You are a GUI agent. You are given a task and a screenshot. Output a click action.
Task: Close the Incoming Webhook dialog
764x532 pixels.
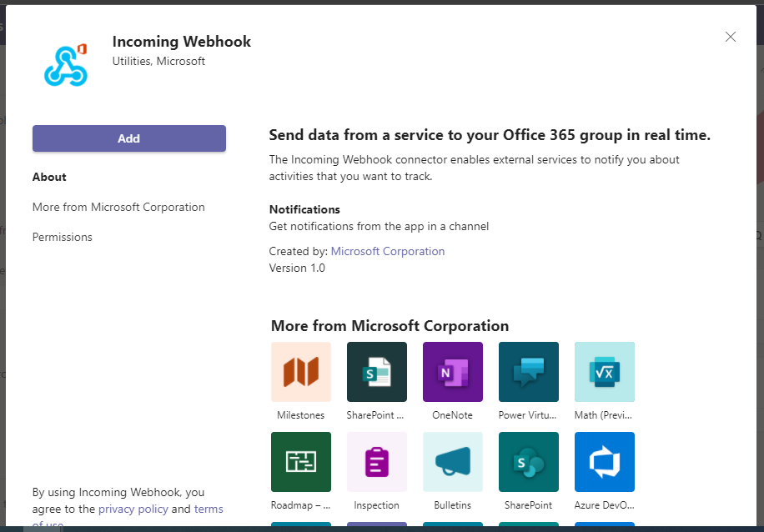730,37
